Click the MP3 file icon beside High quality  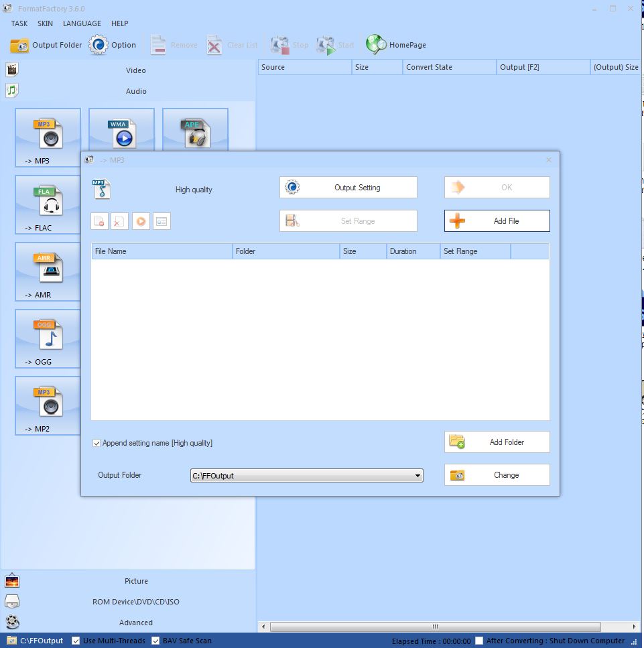101,189
